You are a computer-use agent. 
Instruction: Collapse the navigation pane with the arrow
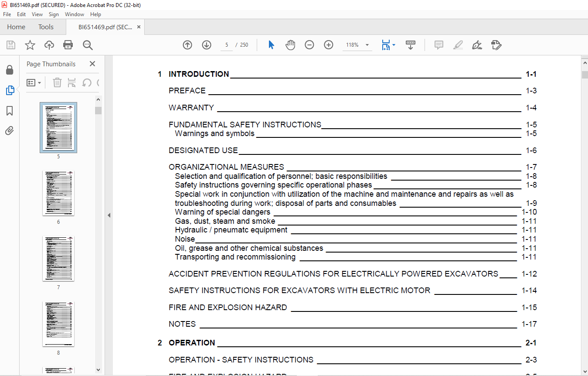tap(109, 215)
